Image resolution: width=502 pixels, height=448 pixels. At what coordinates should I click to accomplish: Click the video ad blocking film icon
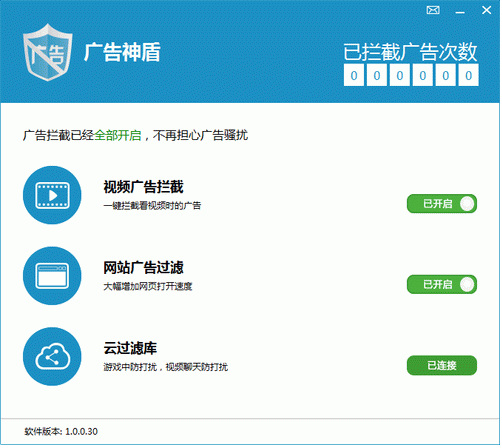(x=52, y=196)
